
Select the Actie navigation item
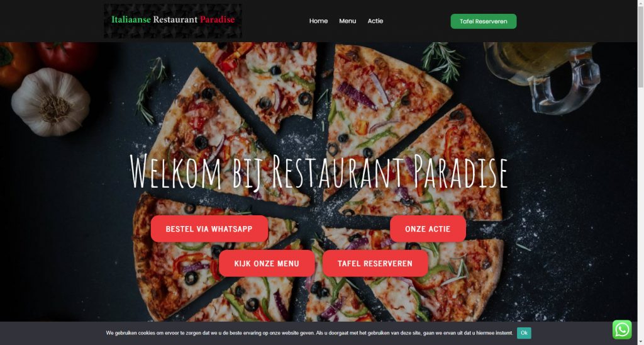coord(375,21)
